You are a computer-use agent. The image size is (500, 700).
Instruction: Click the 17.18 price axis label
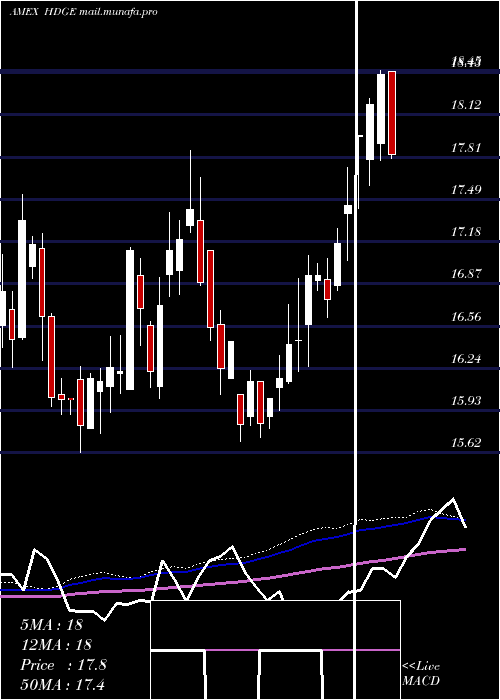pyautogui.click(x=466, y=232)
